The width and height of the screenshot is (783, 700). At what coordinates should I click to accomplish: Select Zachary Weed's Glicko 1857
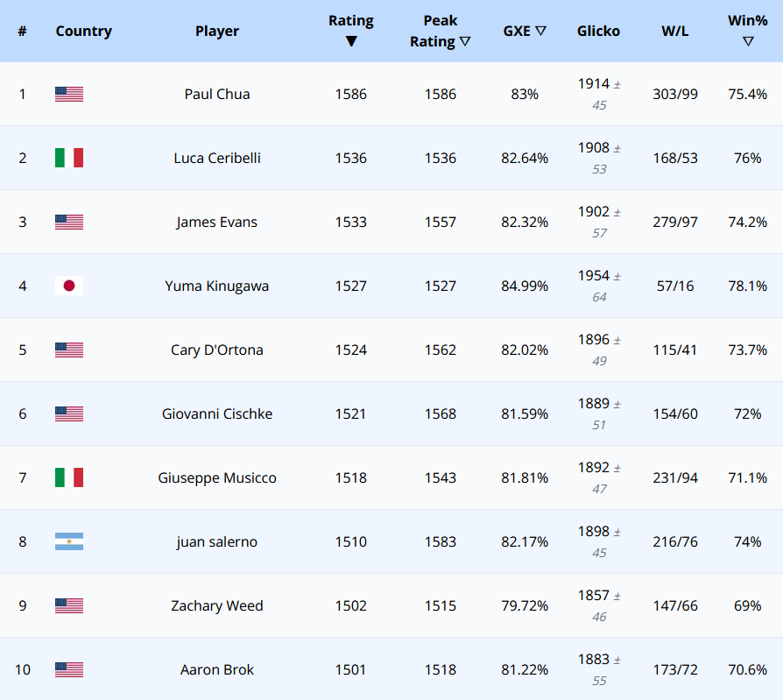click(x=593, y=596)
